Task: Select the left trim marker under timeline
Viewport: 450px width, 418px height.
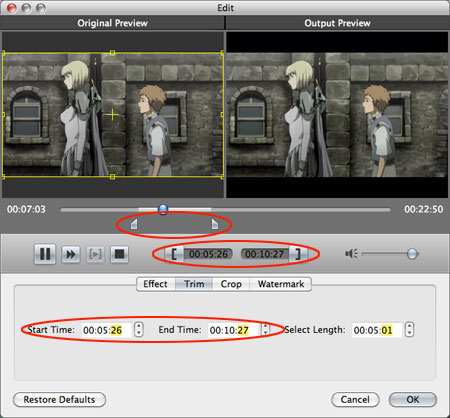Action: 134,224
